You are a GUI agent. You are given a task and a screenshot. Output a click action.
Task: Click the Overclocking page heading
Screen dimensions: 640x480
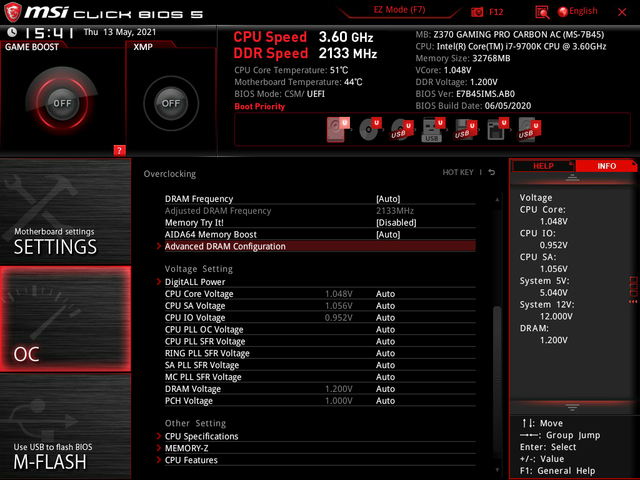pyautogui.click(x=170, y=173)
